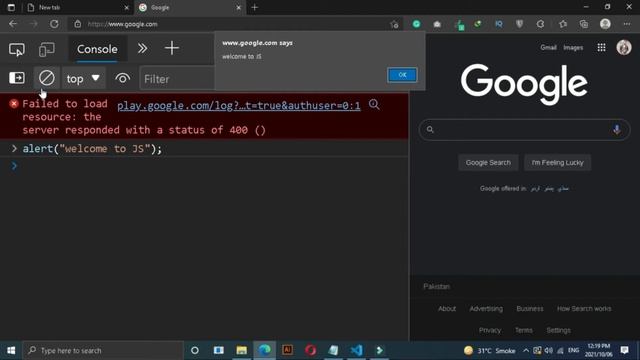Viewport: 640px width, 360px height.
Task: Open Visual Studio Code from taskbar
Action: tap(356, 350)
